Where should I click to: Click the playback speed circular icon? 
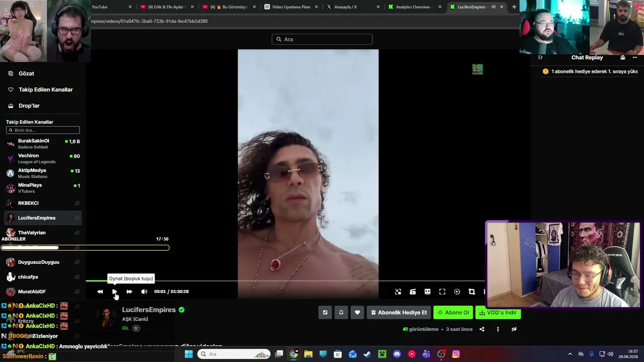(457, 292)
